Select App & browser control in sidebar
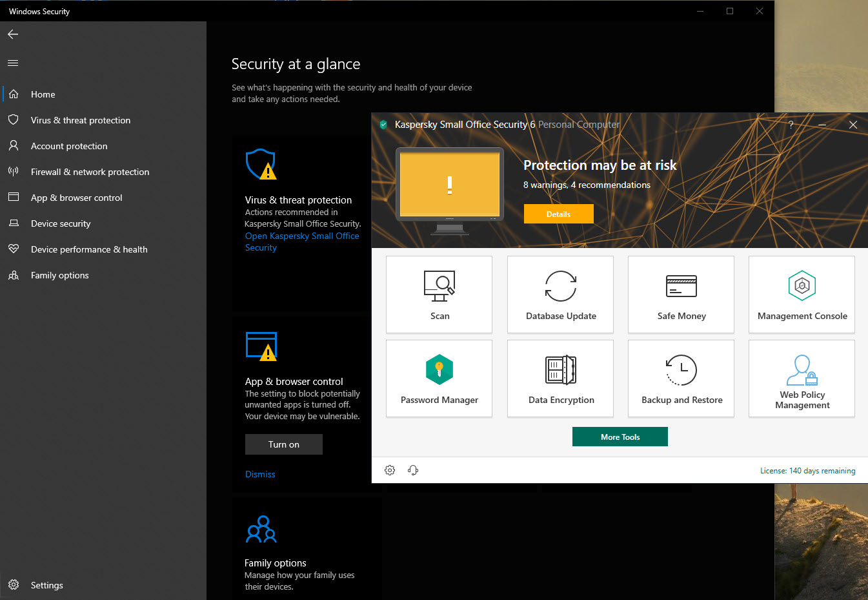The height and width of the screenshot is (600, 868). tap(103, 198)
